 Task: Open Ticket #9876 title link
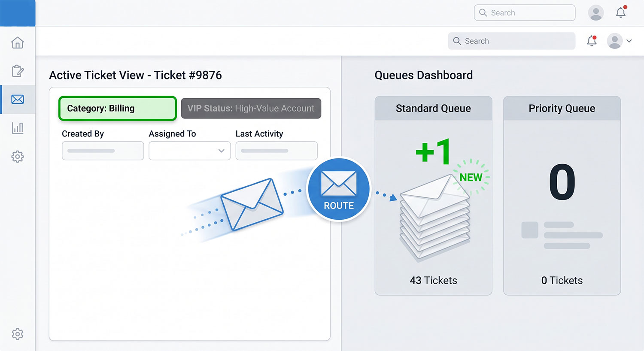(x=136, y=75)
